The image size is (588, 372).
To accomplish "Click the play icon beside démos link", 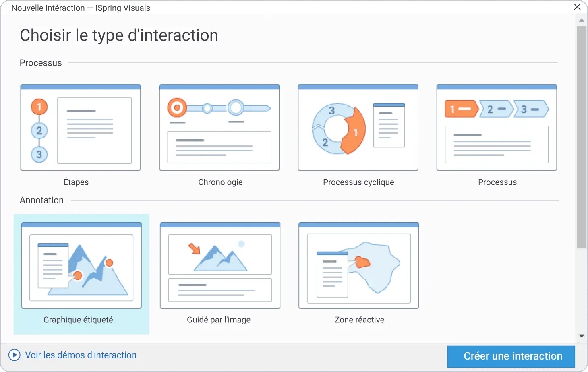I will coord(14,355).
